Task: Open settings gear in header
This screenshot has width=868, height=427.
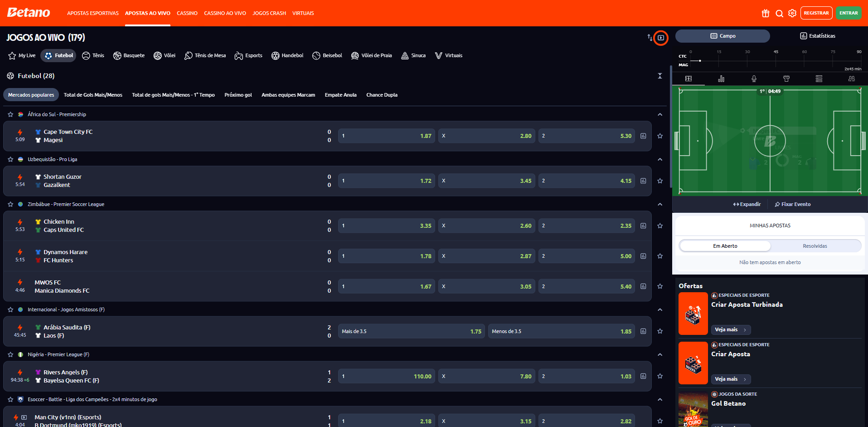Action: (x=792, y=13)
